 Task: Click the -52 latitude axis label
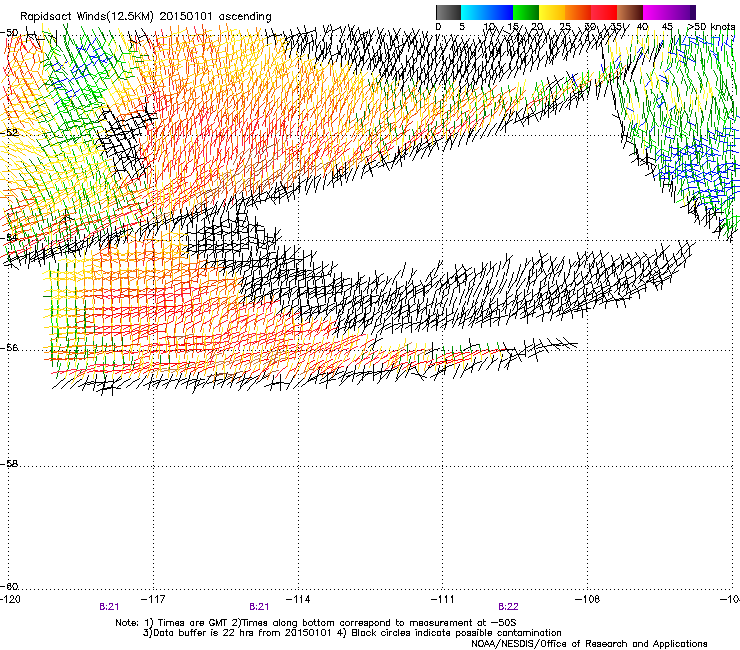pos(9,133)
